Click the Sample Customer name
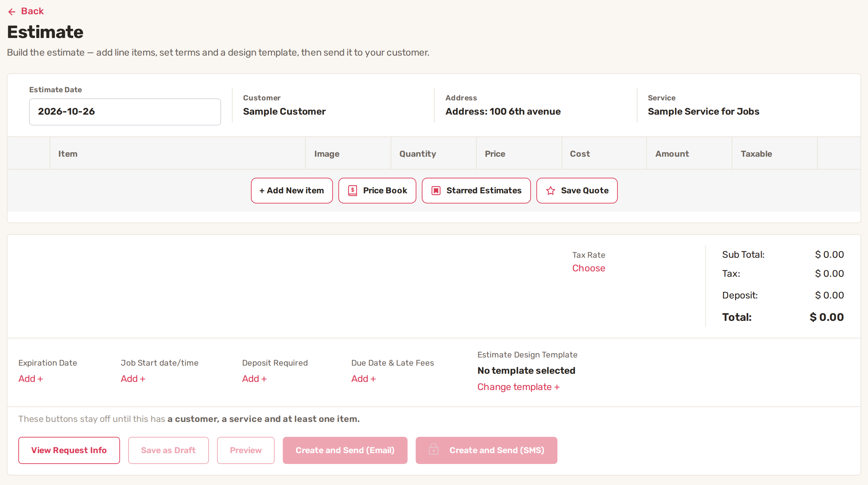This screenshot has width=868, height=485. tap(284, 112)
